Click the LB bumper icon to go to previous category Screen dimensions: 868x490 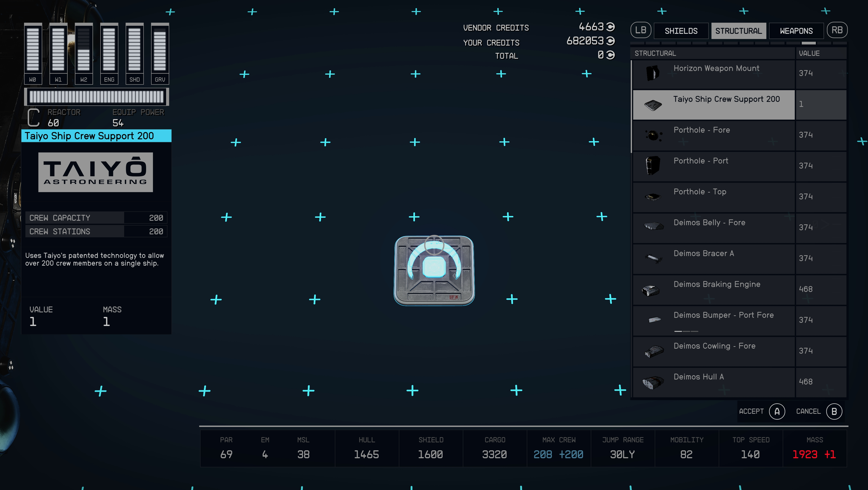pyautogui.click(x=640, y=30)
